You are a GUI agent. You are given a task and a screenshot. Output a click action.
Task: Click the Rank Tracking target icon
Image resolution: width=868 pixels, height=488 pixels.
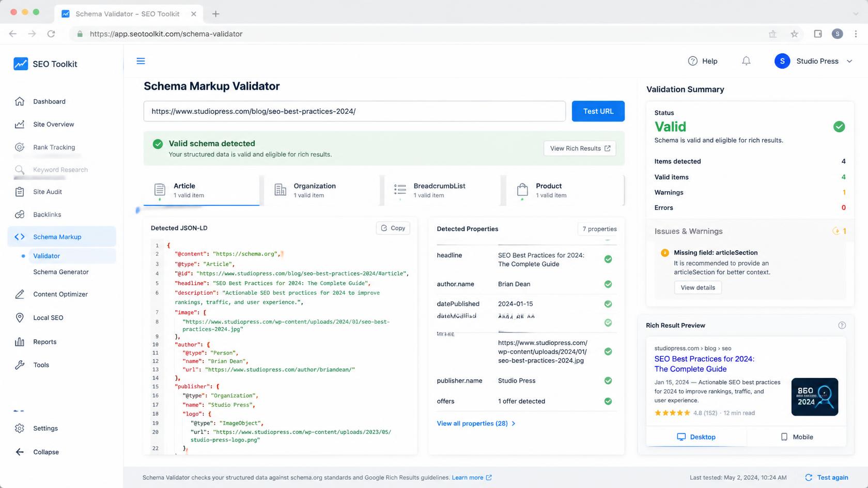coord(20,147)
